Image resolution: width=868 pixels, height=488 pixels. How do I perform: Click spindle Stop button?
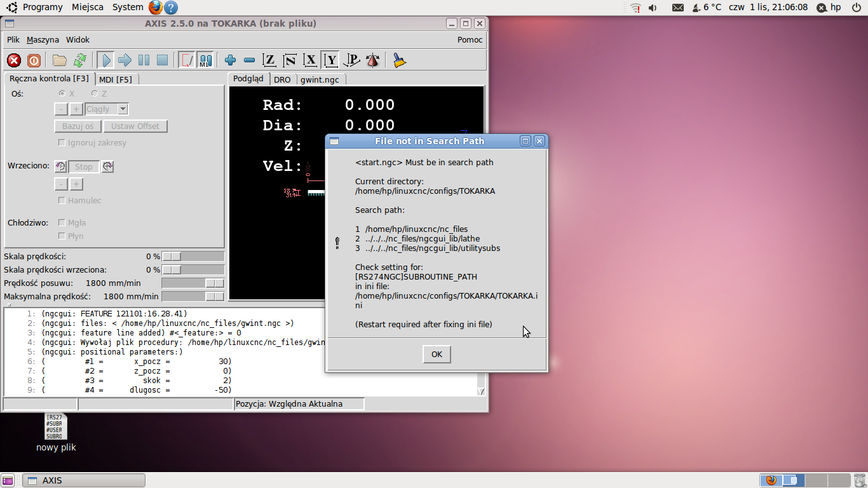click(84, 166)
